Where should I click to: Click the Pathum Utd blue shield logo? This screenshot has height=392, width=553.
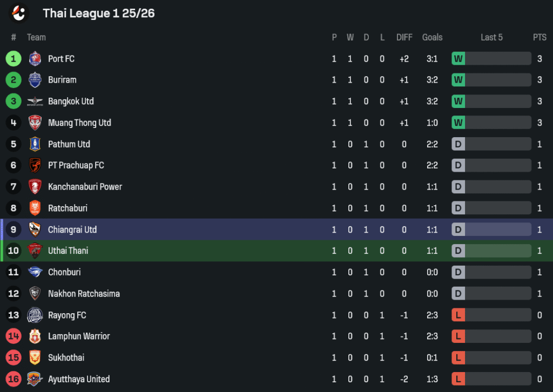(x=35, y=144)
